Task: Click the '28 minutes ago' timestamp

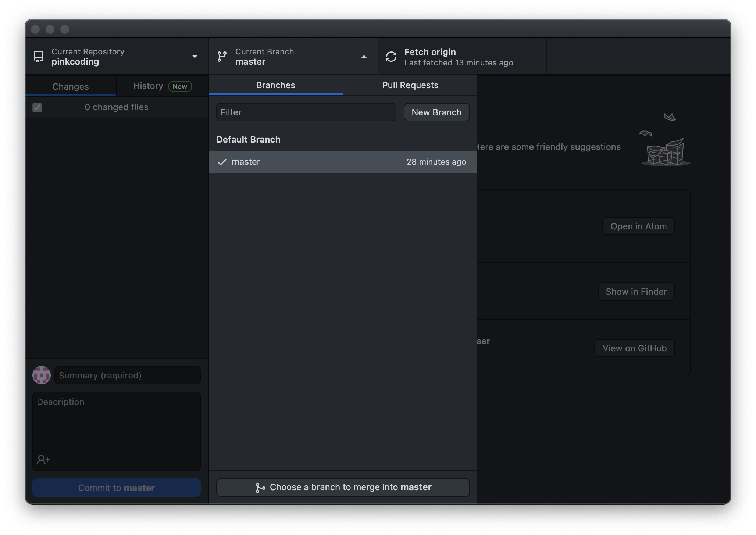Action: point(436,162)
